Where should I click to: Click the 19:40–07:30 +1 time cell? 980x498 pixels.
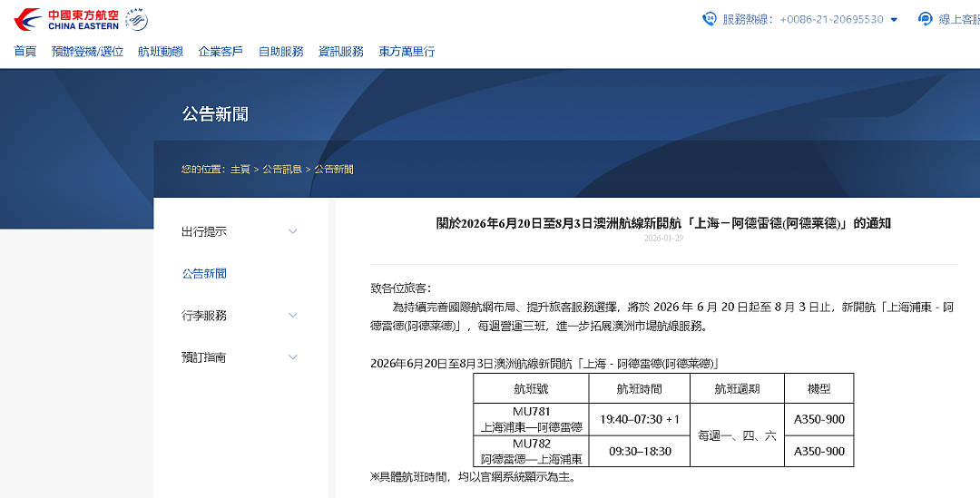640,419
